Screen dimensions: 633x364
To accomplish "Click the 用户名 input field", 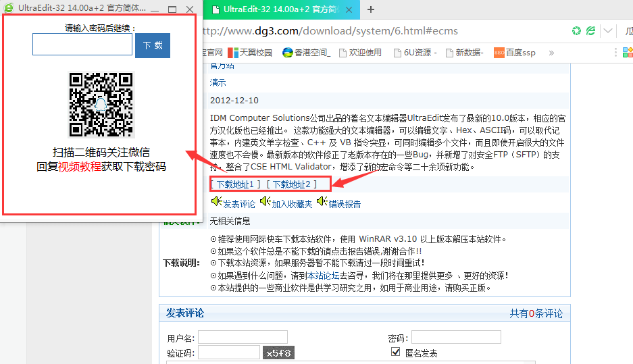I will tap(243, 337).
